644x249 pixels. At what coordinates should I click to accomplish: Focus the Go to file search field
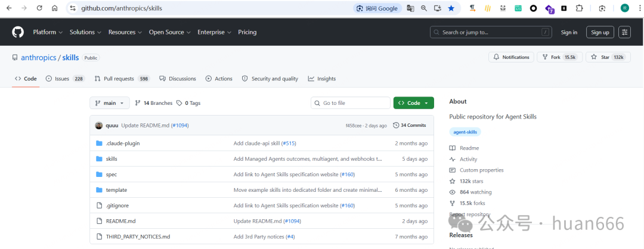click(x=351, y=103)
